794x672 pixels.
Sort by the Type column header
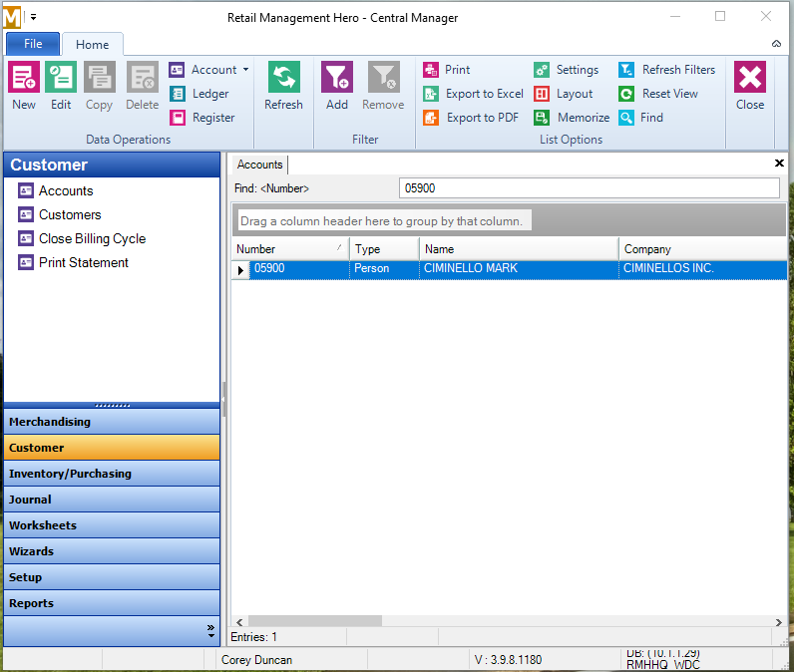point(384,249)
